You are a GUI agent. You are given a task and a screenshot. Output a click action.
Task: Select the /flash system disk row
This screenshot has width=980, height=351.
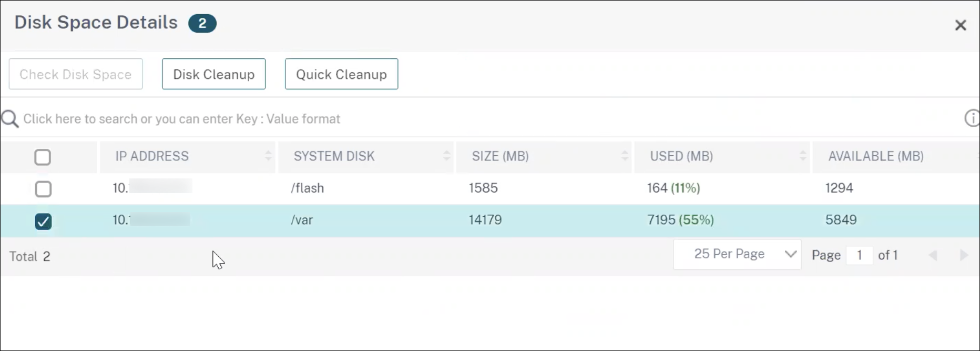tap(308, 188)
